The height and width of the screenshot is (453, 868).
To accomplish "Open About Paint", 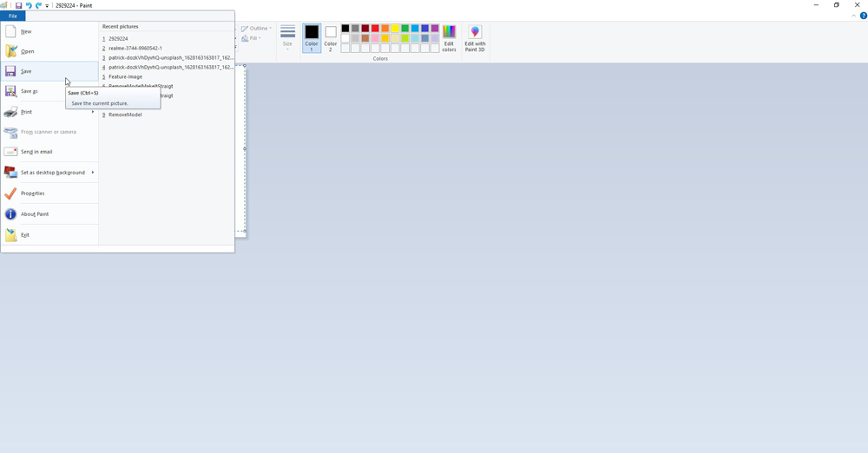I will [49, 213].
